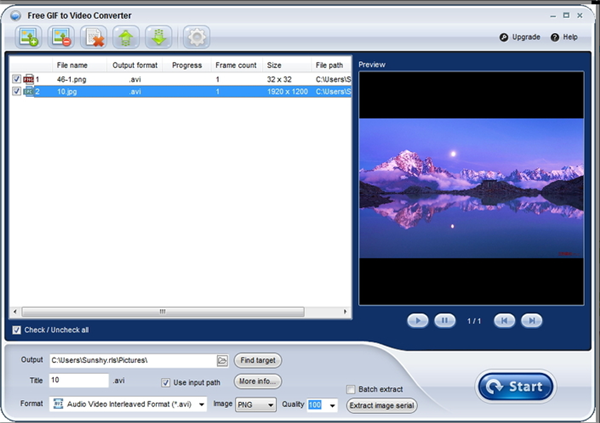Image resolution: width=600 pixels, height=423 pixels.
Task: Expand the Image type PNG dropdown
Action: [271, 405]
